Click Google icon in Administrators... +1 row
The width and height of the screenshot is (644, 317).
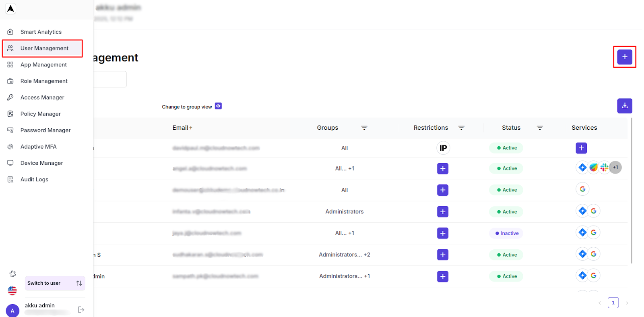pyautogui.click(x=593, y=276)
